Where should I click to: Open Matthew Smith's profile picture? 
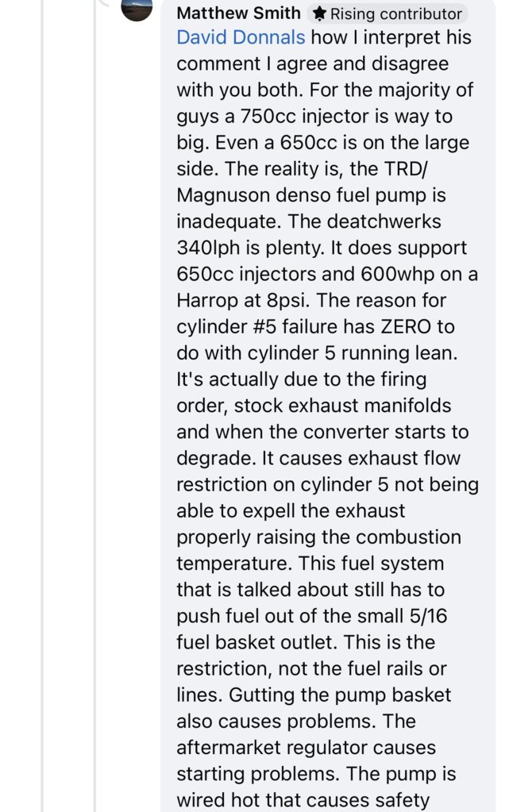coord(137,9)
